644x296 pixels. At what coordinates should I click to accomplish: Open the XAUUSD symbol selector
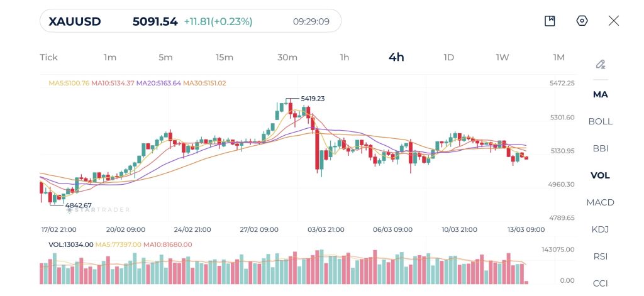pos(75,21)
